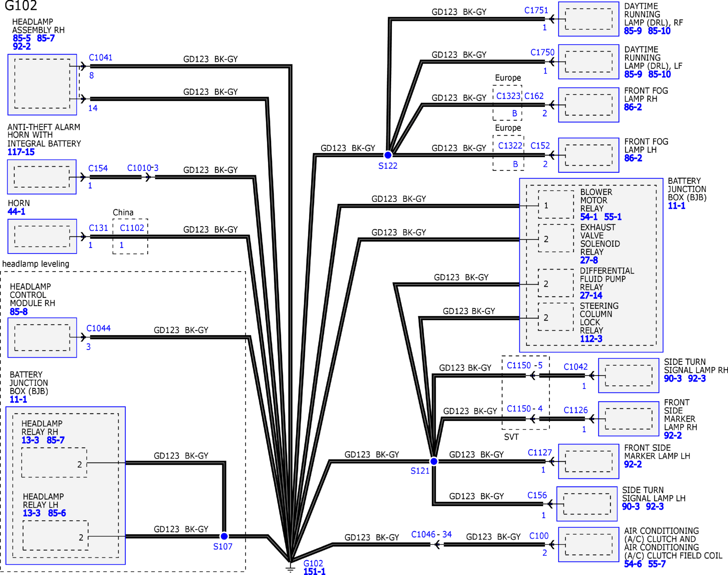Follow the 151-1 ground reference link
The height and width of the screenshot is (575, 728).
point(314,572)
